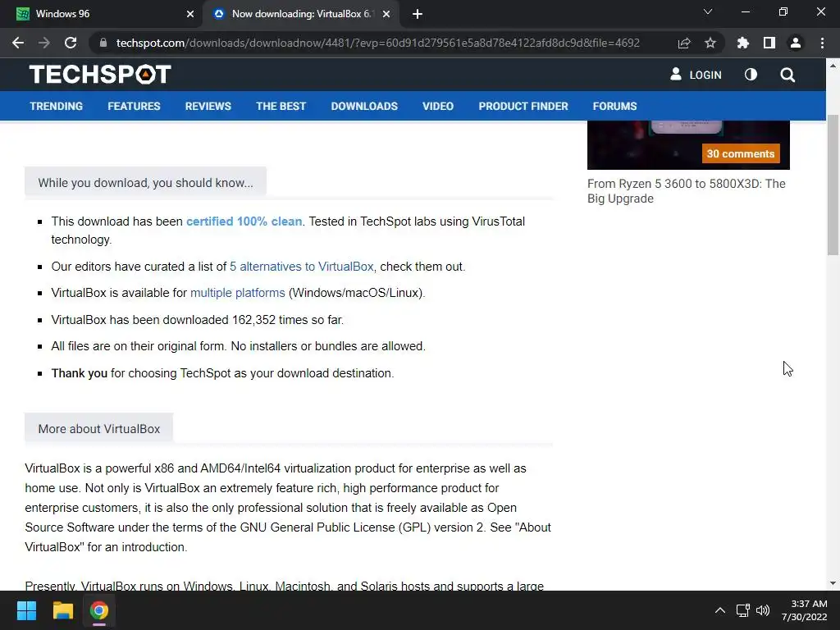Open the TRENDING menu
840x630 pixels.
(x=57, y=106)
